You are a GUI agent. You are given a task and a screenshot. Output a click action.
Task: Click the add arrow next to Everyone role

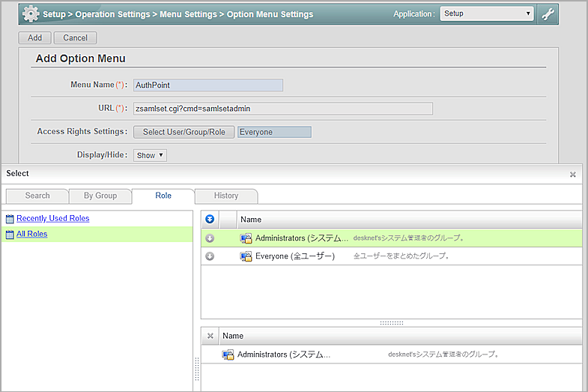210,256
